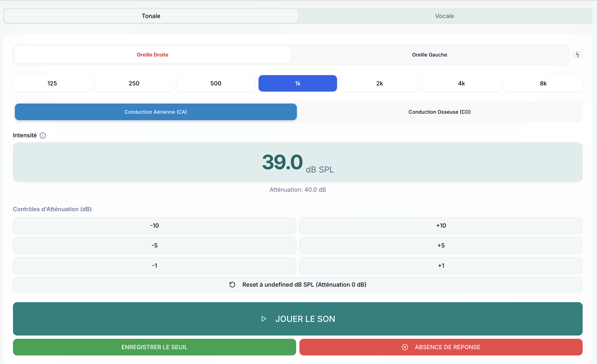Click the 39.0 dB SPL intensity display
Image resolution: width=597 pixels, height=364 pixels.
pos(298,162)
